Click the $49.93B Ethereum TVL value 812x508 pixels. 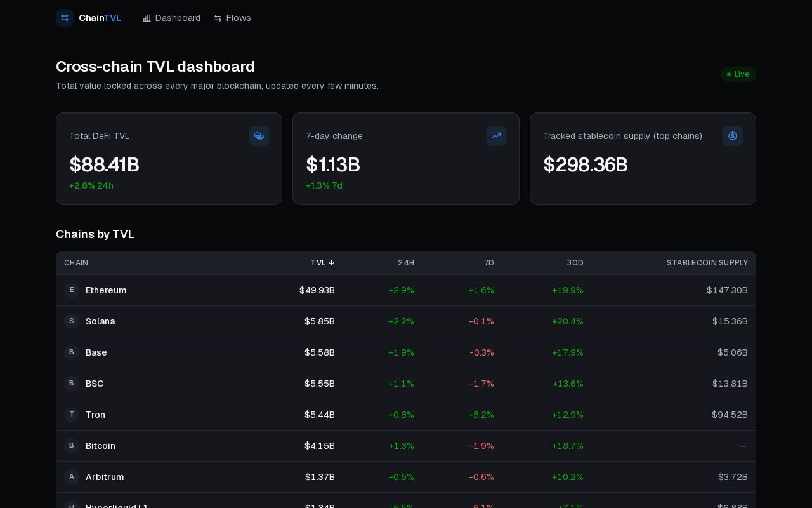click(317, 290)
